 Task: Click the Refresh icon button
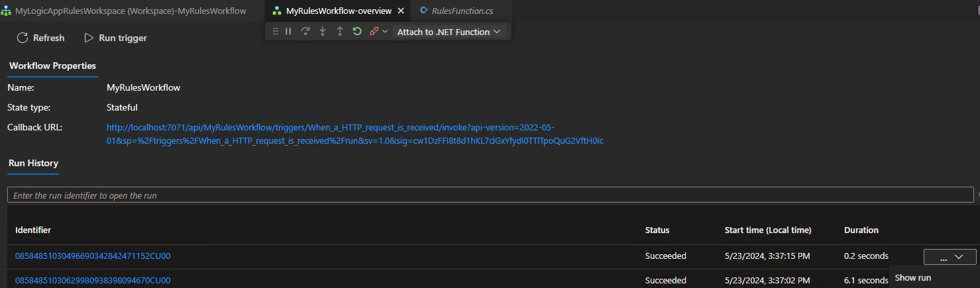click(23, 38)
